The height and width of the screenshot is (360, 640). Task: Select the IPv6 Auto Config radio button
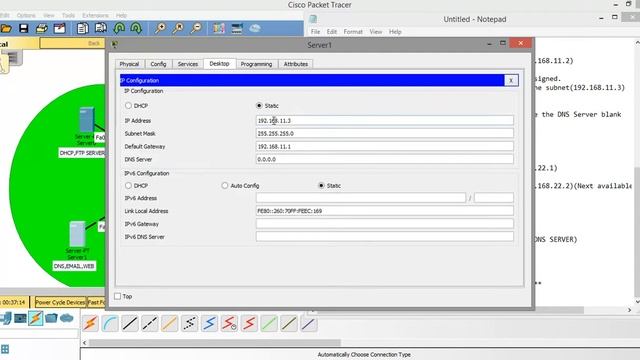(225, 186)
